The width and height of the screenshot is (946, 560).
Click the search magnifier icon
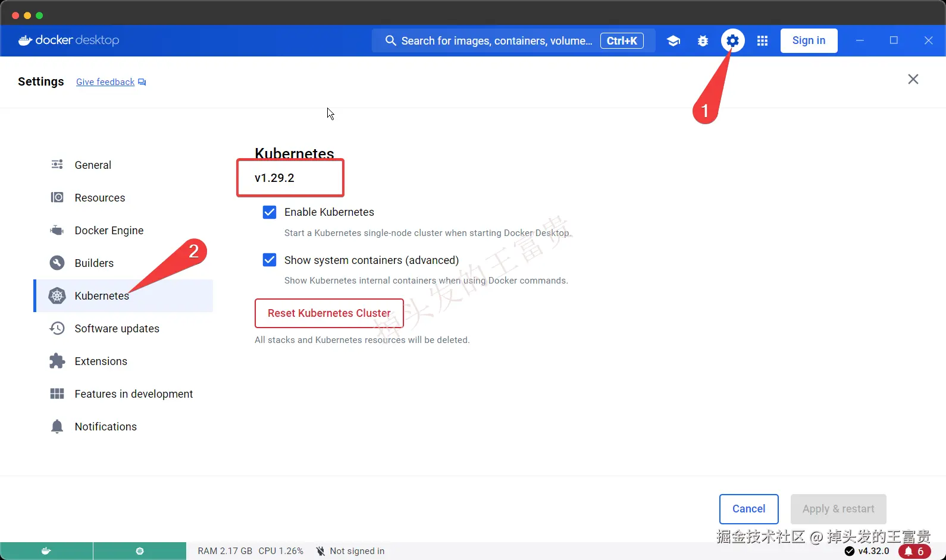(390, 40)
